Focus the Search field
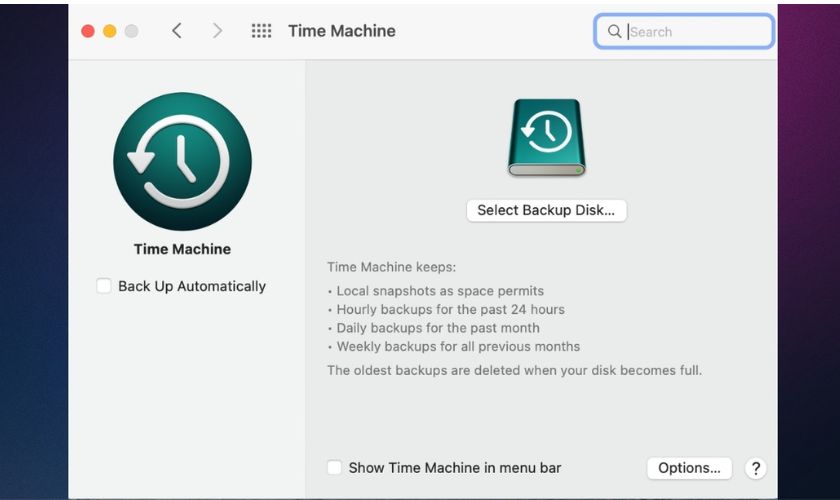 684,32
